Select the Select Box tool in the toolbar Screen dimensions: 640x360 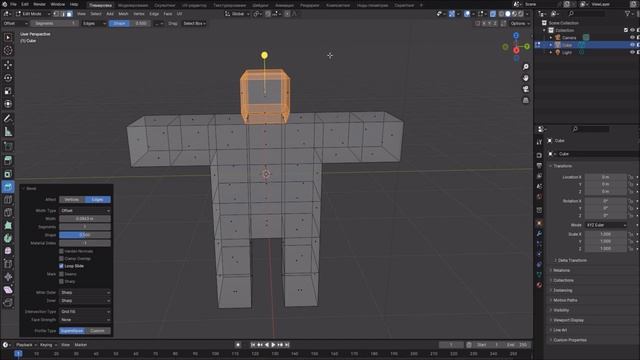8,38
